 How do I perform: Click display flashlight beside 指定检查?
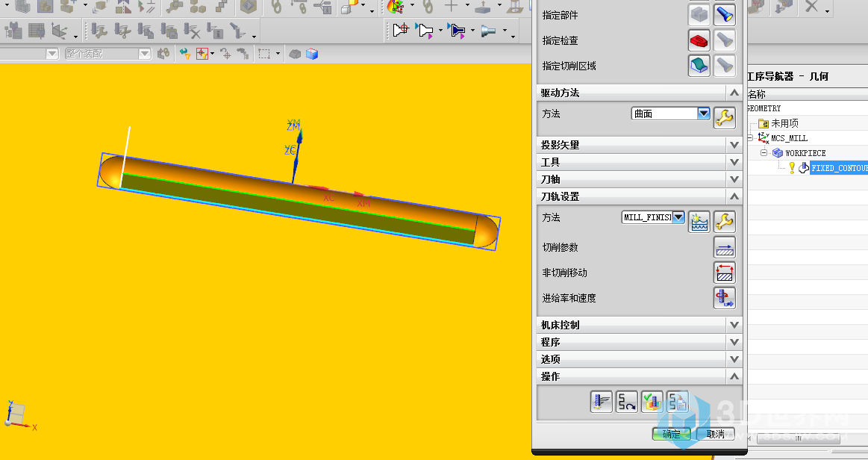coord(724,40)
